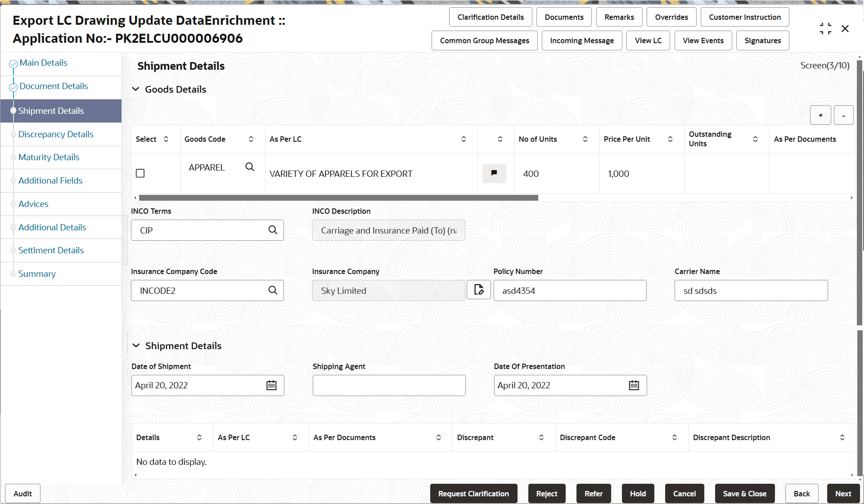
Task: Open Date of Shipment calendar picker
Action: [x=271, y=385]
